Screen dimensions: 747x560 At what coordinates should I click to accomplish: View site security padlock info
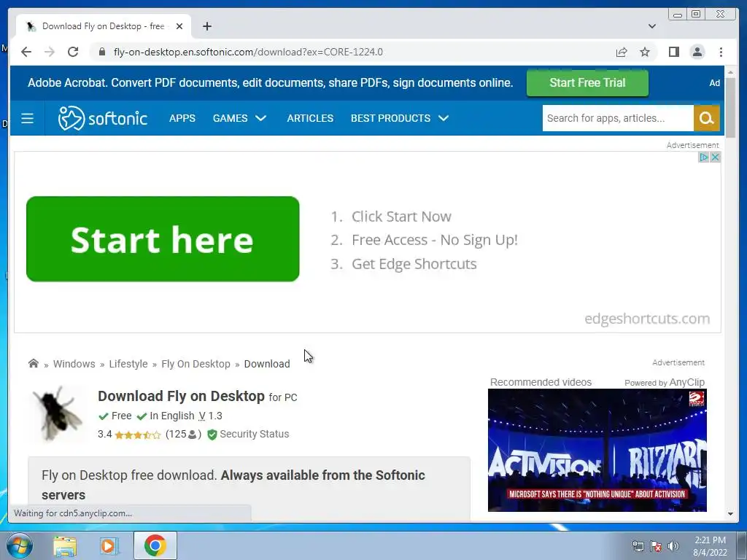102,52
